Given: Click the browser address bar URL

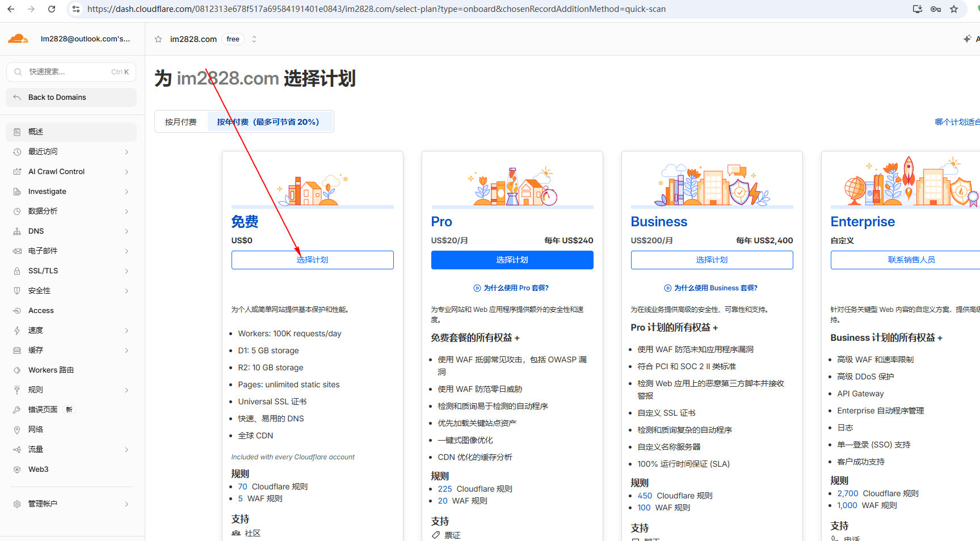Looking at the screenshot, I should pyautogui.click(x=376, y=9).
